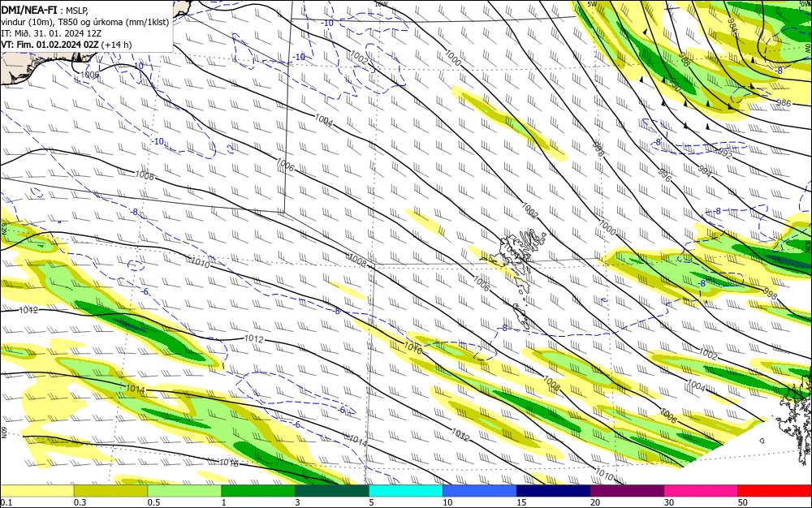Click the "1016" isobar label
812x508 pixels.
tap(229, 463)
